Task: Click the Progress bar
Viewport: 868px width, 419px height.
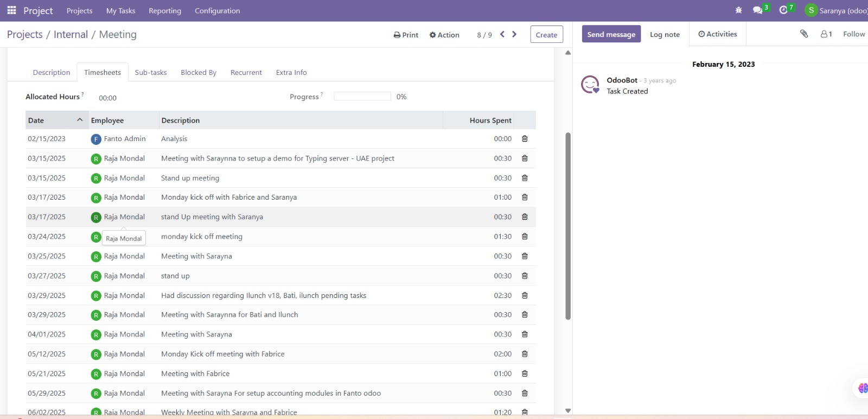Action: pyautogui.click(x=362, y=96)
